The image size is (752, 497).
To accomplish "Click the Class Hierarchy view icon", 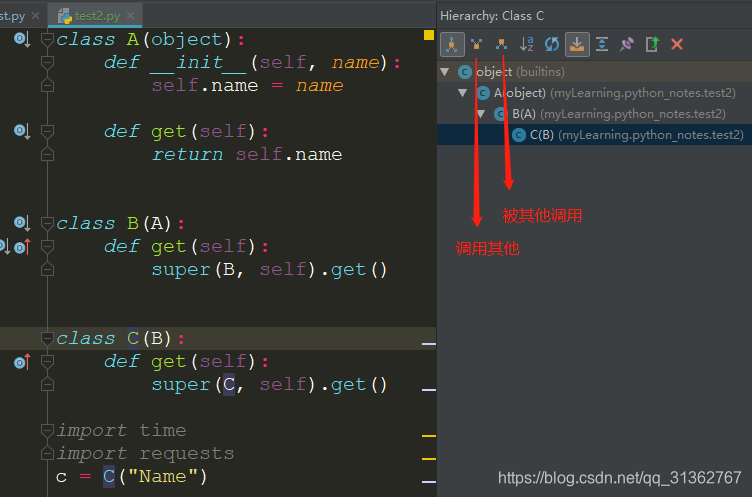I will [451, 44].
